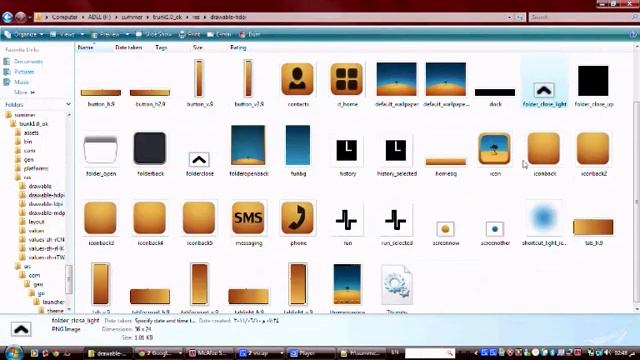Viewport: 640px width, 360px height.
Task: Sort by the Name column header
Action: 85,47
